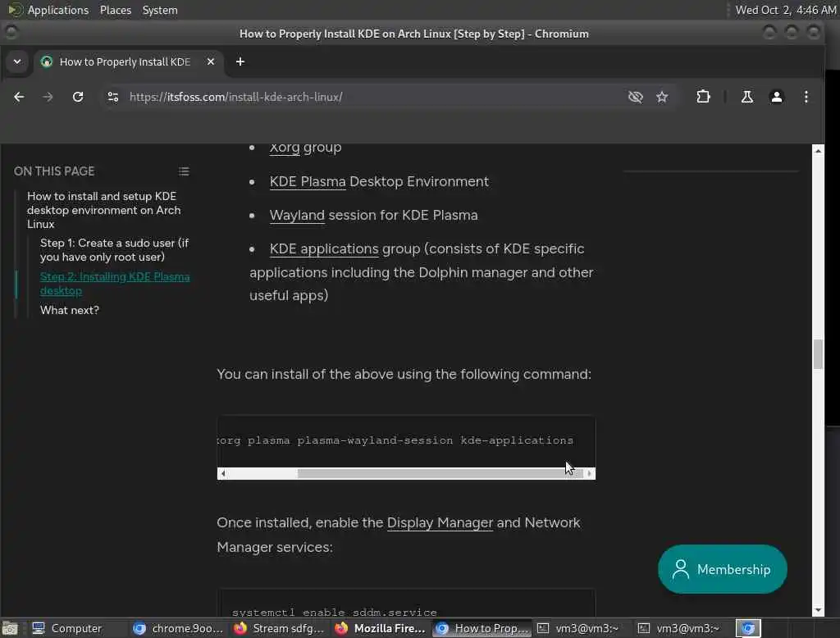Go to How to install and setup KDE section
This screenshot has width=840, height=638.
104,210
